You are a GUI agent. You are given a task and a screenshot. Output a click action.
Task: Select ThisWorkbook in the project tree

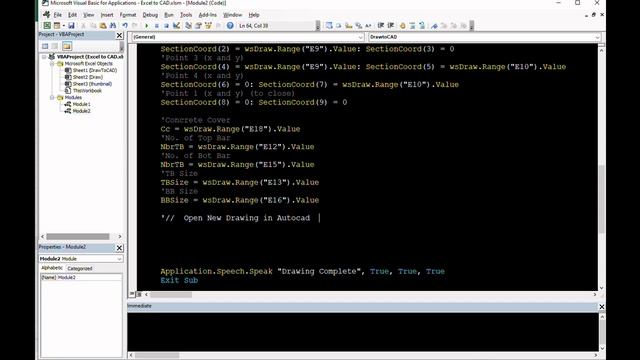click(87, 91)
